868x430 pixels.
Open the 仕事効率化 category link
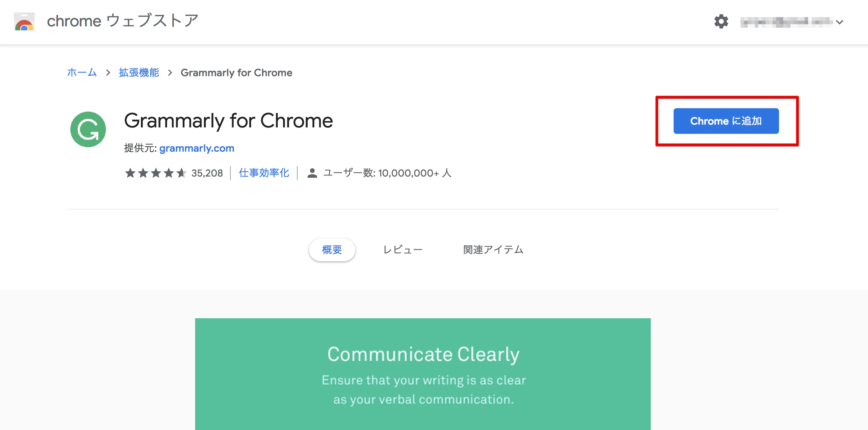click(x=264, y=173)
